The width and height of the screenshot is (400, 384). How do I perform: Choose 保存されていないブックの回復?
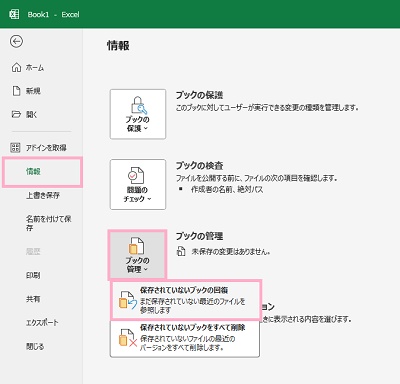(185, 300)
